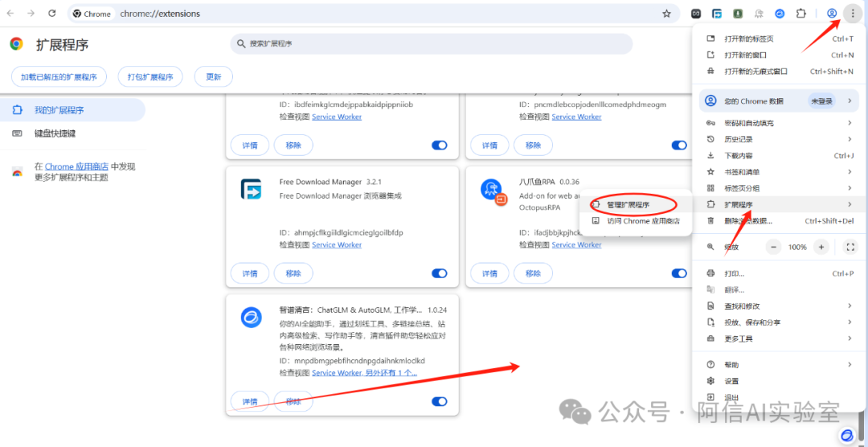
Task: Focus the 搜索扩展程序 search field
Action: point(432,43)
